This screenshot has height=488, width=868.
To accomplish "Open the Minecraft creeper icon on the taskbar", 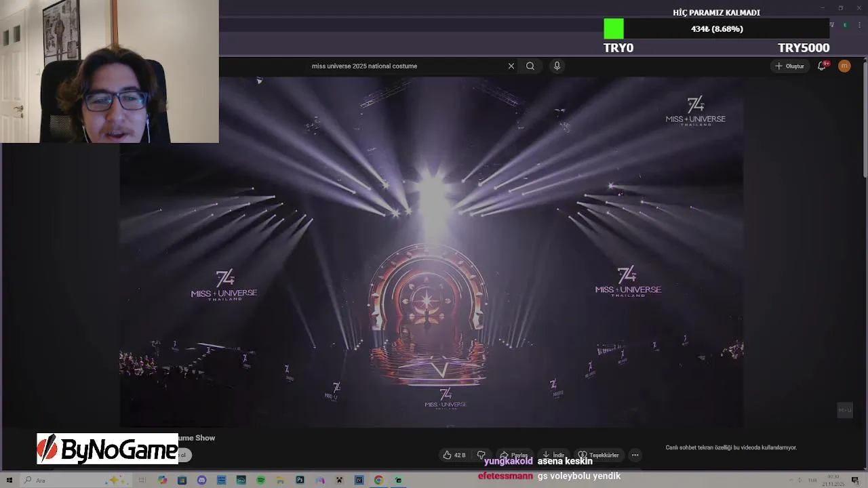I will (x=339, y=480).
